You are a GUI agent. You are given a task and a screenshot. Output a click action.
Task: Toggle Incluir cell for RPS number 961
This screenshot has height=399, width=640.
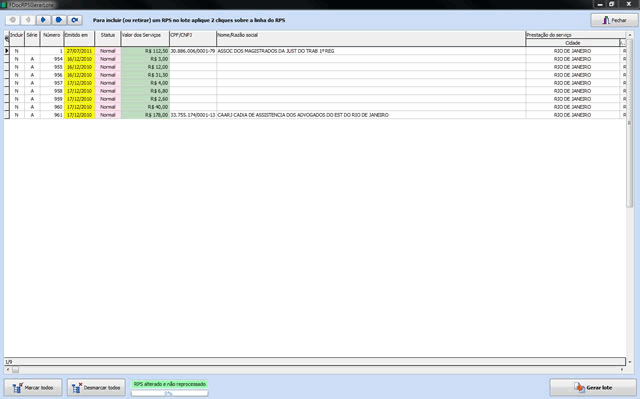click(17, 115)
